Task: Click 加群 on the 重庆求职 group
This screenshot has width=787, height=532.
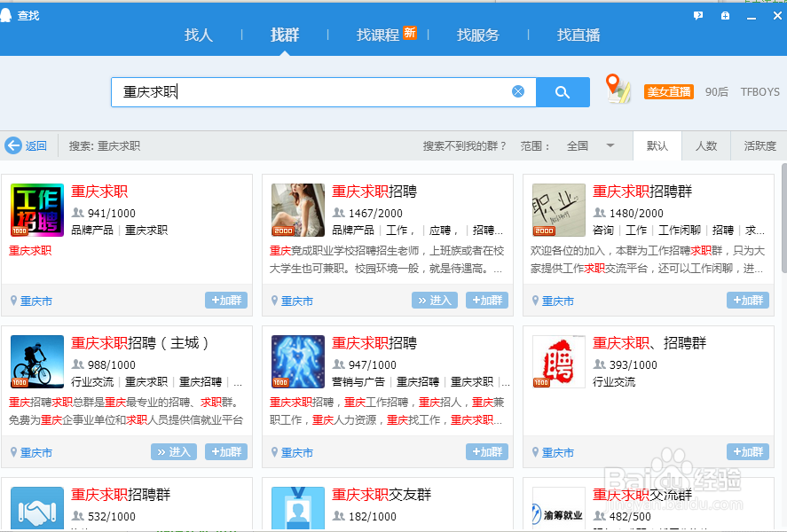Action: 225,301
